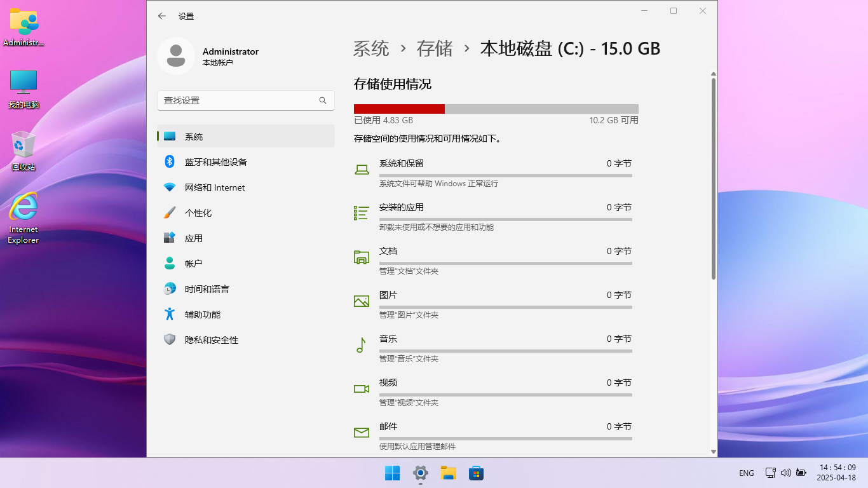Viewport: 868px width, 488px height.
Task: Click the 已使用 4.83 GB label
Action: tap(383, 120)
